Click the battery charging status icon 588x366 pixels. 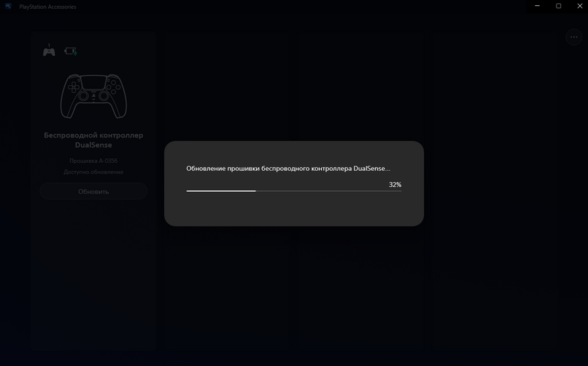tap(71, 52)
